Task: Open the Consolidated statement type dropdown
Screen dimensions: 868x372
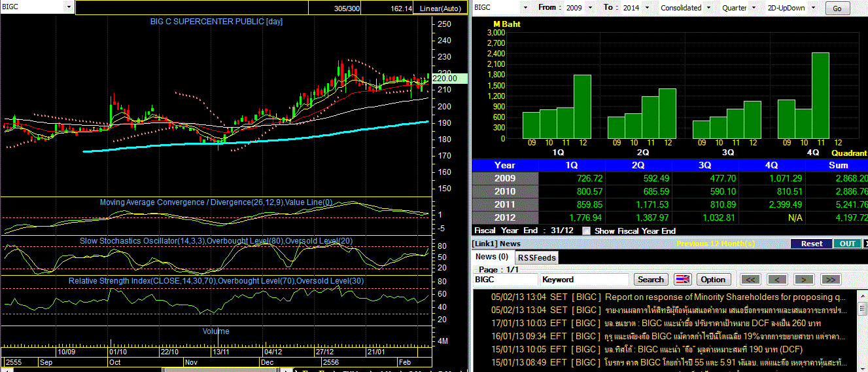Action: (x=708, y=7)
